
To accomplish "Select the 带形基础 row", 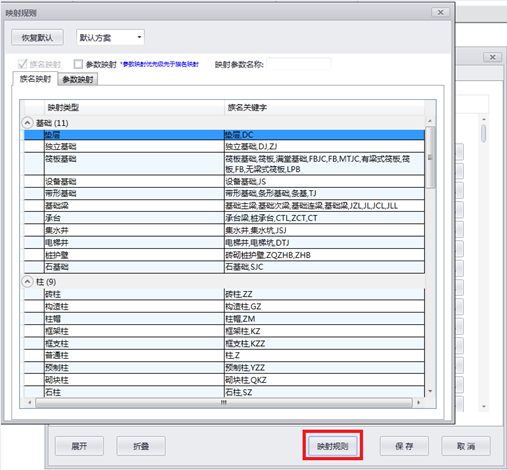I will pyautogui.click(x=224, y=194).
